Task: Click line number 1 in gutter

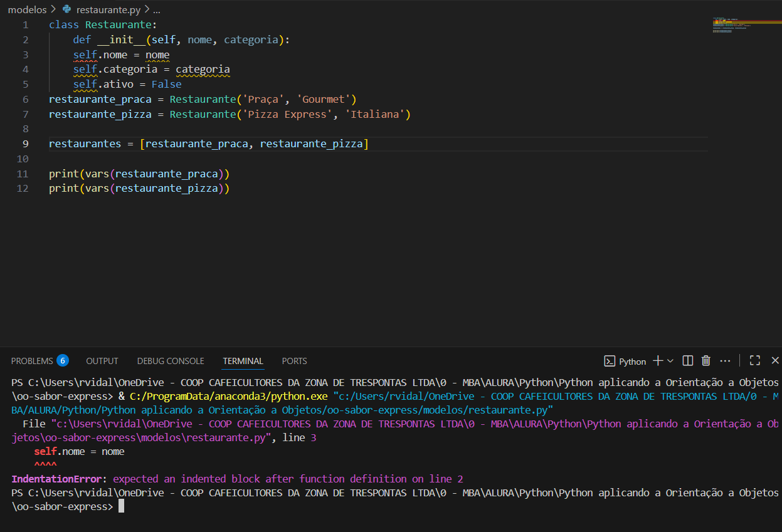Action: pos(25,25)
